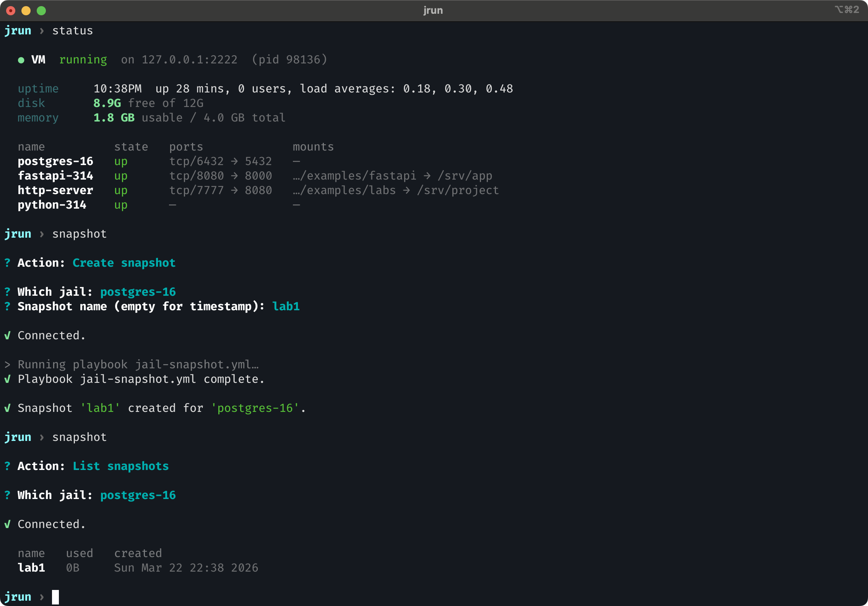
Task: Click the green VM running status dot
Action: tap(21, 60)
